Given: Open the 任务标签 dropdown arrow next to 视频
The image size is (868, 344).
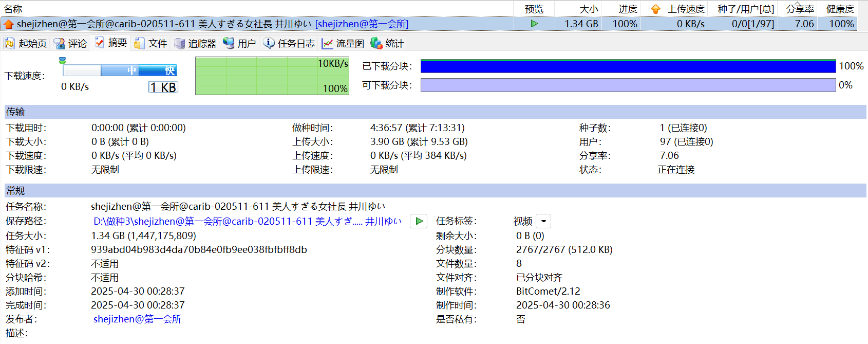Looking at the screenshot, I should pos(543,221).
